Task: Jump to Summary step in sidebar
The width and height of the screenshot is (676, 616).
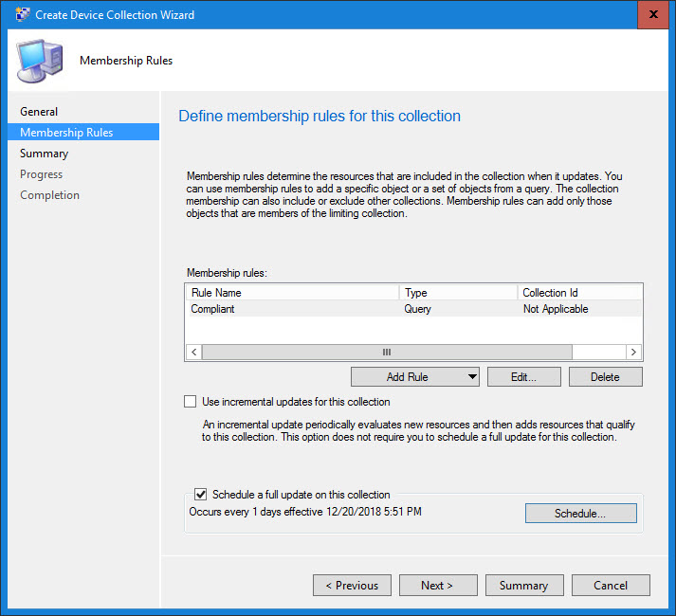Action: pyautogui.click(x=44, y=154)
